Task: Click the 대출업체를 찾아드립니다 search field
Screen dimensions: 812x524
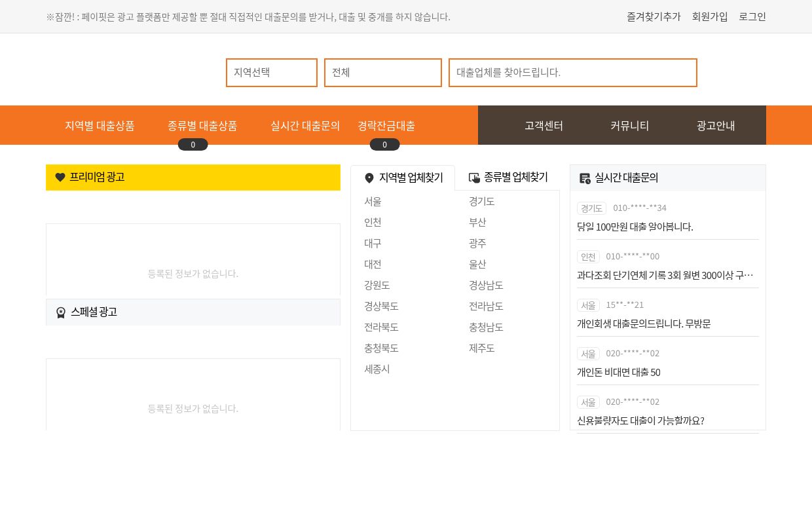Action: [573, 73]
